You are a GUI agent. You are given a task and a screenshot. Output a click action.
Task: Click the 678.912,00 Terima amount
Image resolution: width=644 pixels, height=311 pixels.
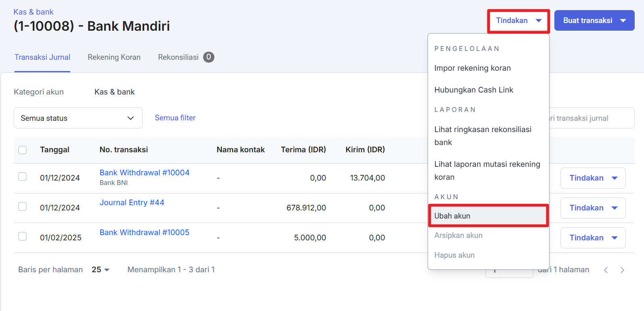306,208
